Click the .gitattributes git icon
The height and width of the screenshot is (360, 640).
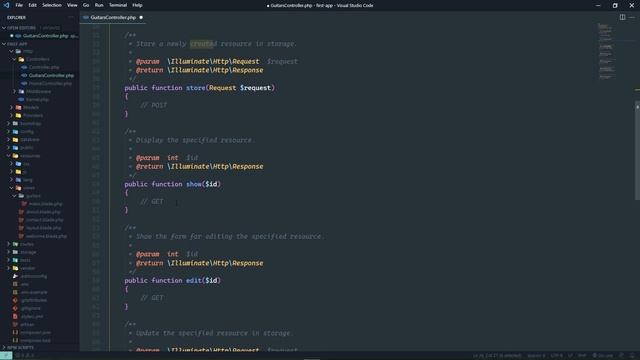tap(16, 300)
